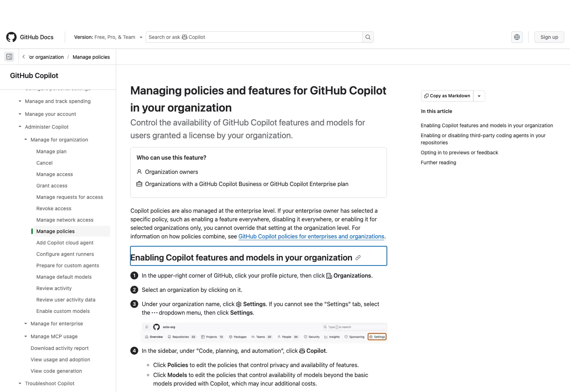570x392 pixels.
Task: Select Manage access in sidebar
Action: pyautogui.click(x=55, y=174)
